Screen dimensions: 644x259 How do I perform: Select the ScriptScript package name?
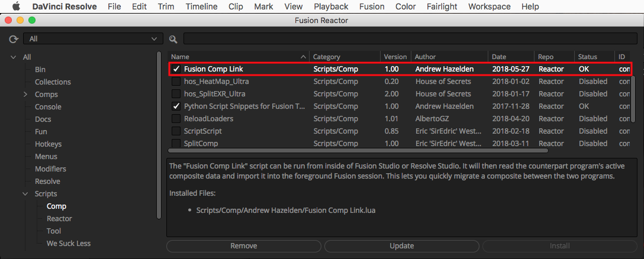click(x=203, y=131)
